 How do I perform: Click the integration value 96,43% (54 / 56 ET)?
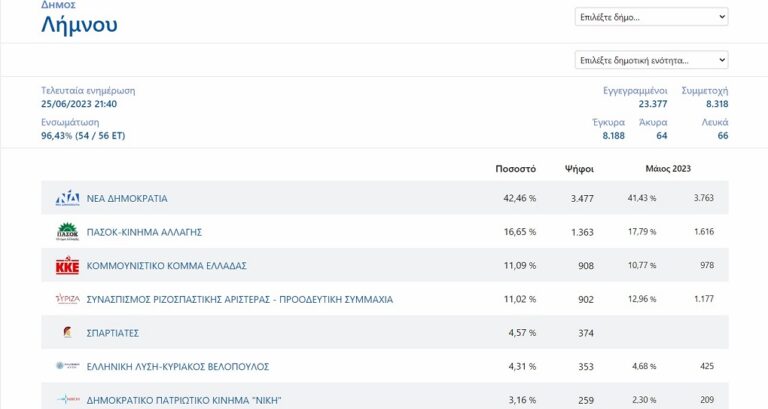(x=83, y=136)
